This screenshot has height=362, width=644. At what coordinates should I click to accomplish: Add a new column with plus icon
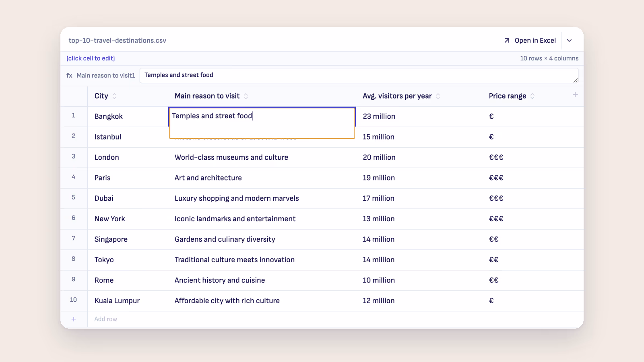[x=575, y=95]
